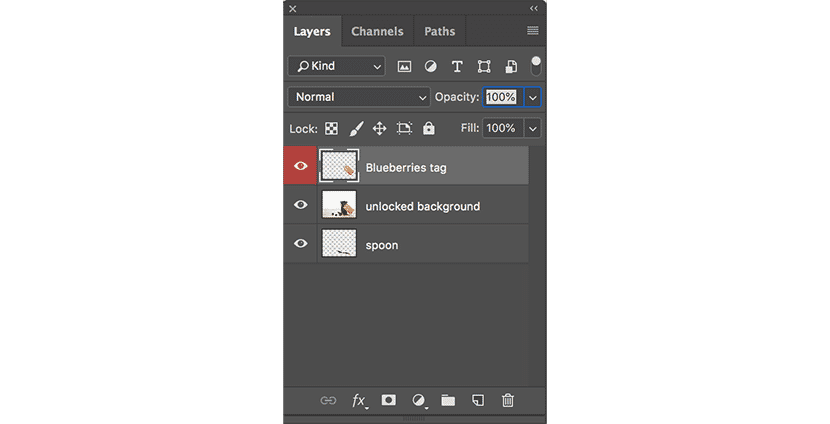Select the spoon layer by name
830x424 pixels.
382,245
